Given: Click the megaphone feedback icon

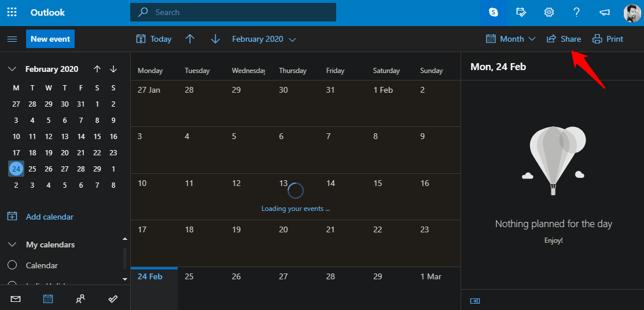Looking at the screenshot, I should click(604, 12).
